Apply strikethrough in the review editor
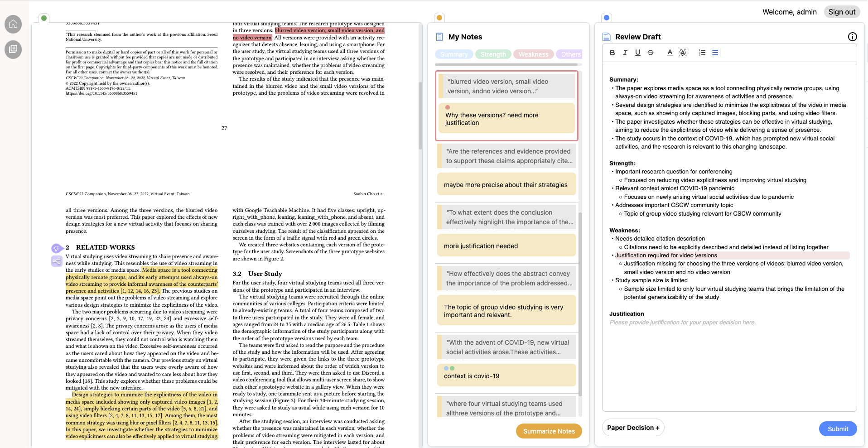 click(x=651, y=53)
